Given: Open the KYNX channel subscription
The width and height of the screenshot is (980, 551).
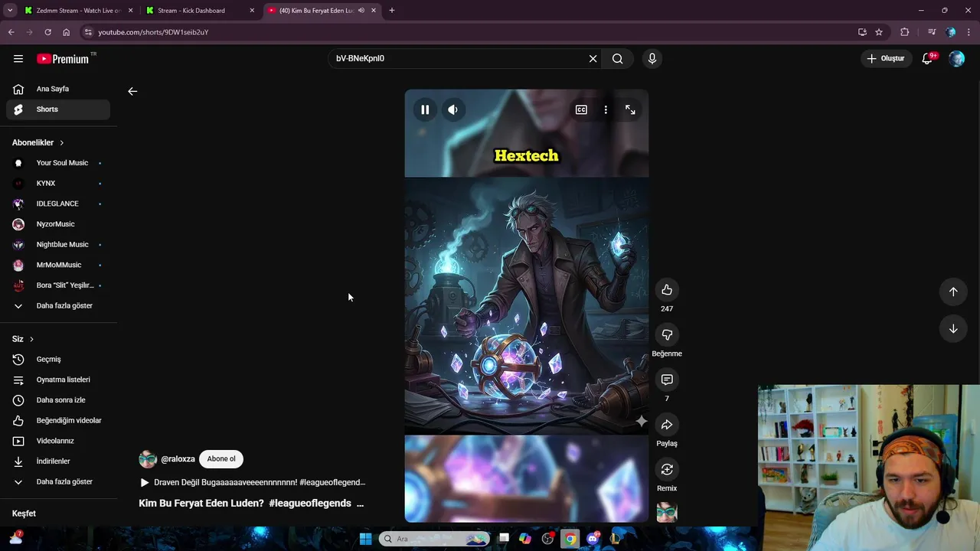Looking at the screenshot, I should pyautogui.click(x=58, y=184).
